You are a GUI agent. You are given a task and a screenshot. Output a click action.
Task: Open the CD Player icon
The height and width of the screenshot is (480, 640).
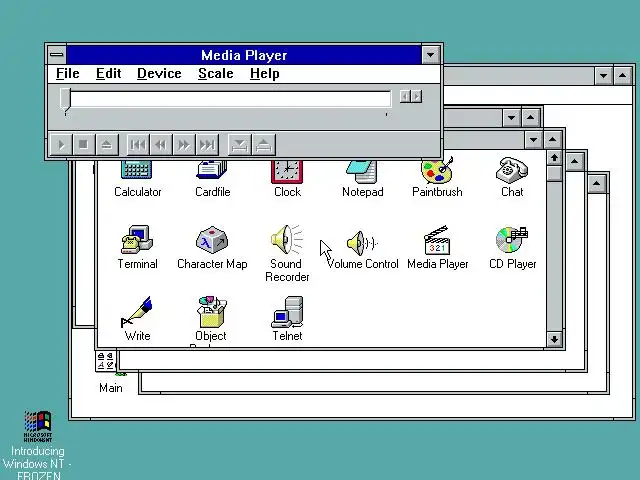pos(512,240)
